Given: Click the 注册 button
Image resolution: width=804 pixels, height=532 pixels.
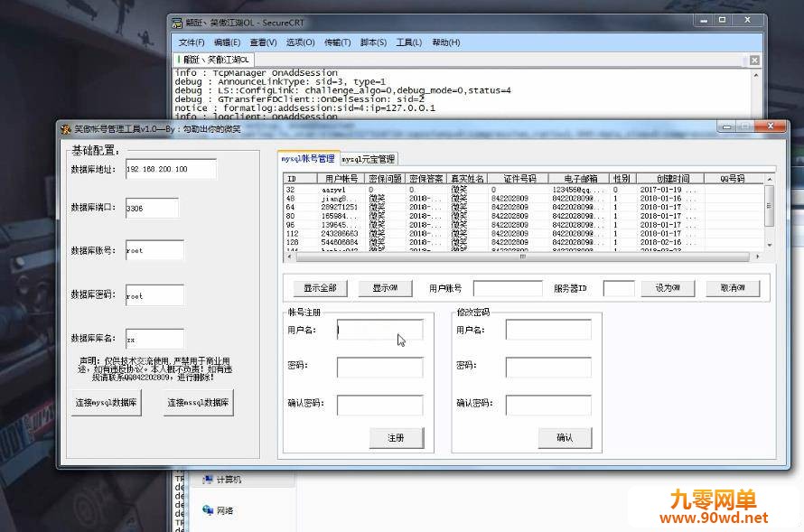Looking at the screenshot, I should click(397, 438).
